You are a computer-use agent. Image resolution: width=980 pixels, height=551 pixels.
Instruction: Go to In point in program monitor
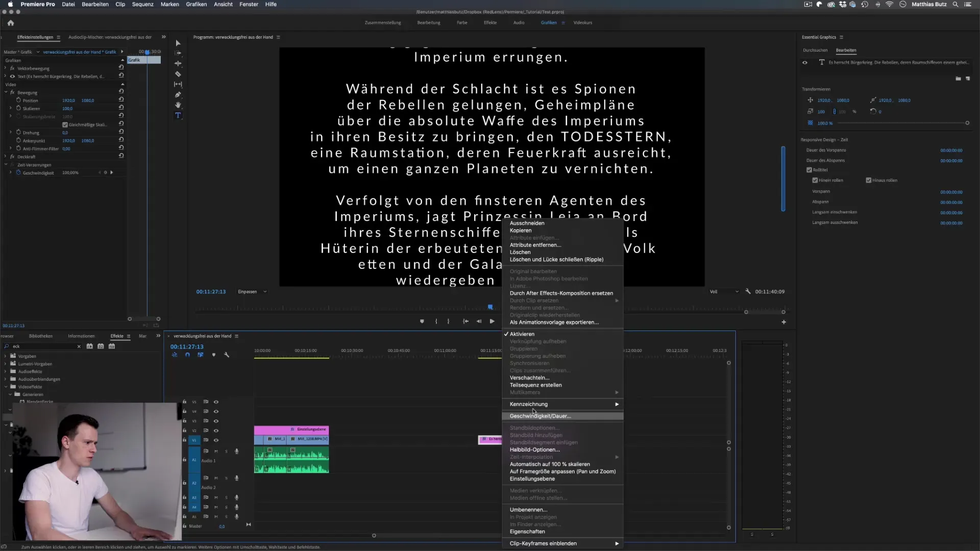[465, 321]
